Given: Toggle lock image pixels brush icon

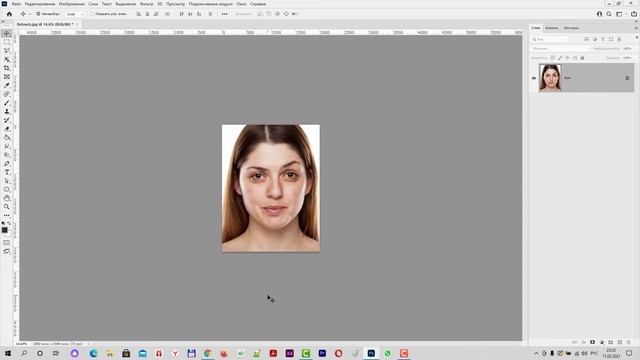Looking at the screenshot, I should click(x=560, y=58).
